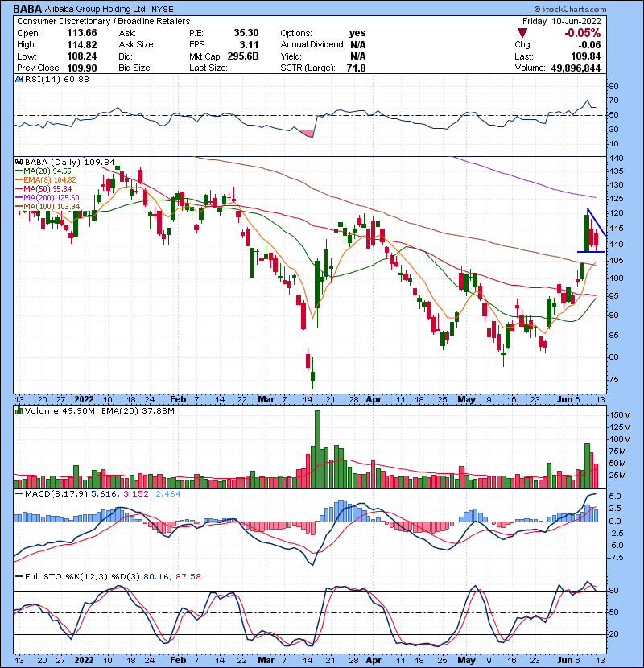644x668 pixels.
Task: Click the EMA(8) 104.82 legend entry
Action: click(46, 180)
